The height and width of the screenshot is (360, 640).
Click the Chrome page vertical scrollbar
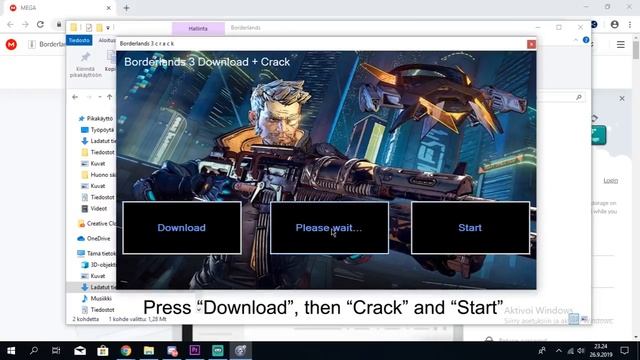[636, 51]
